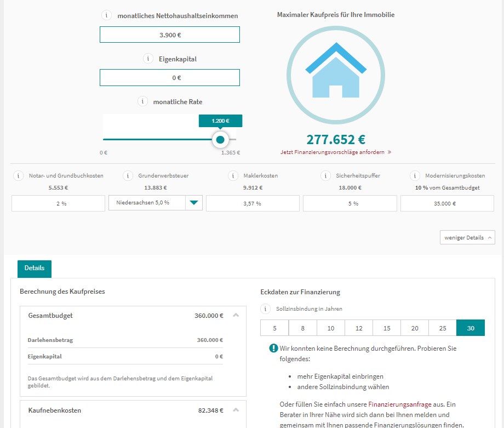Select 30 years Sollzinsbindung
Screen dimensions: 504x428
471,328
